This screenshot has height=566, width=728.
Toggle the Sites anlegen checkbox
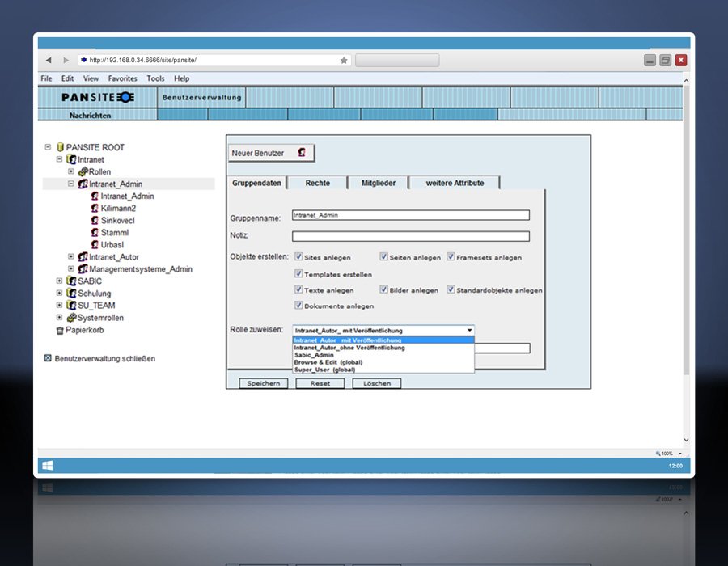(298, 256)
